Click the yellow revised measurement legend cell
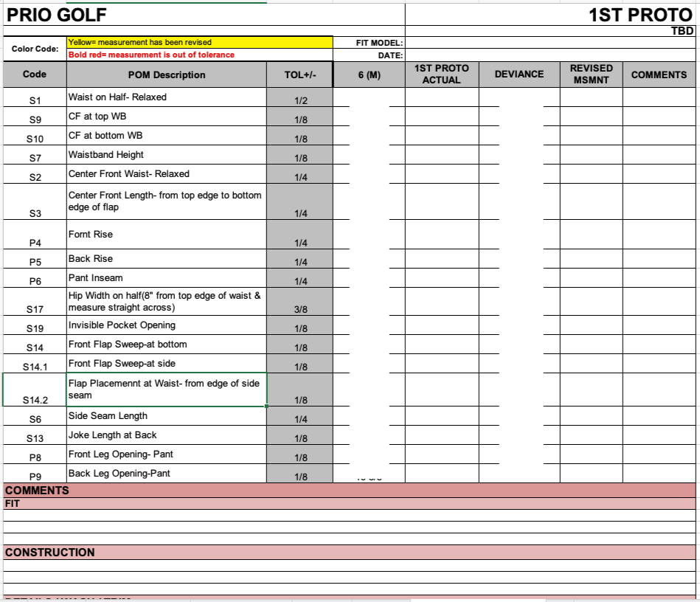This screenshot has height=602, width=700. [199, 43]
